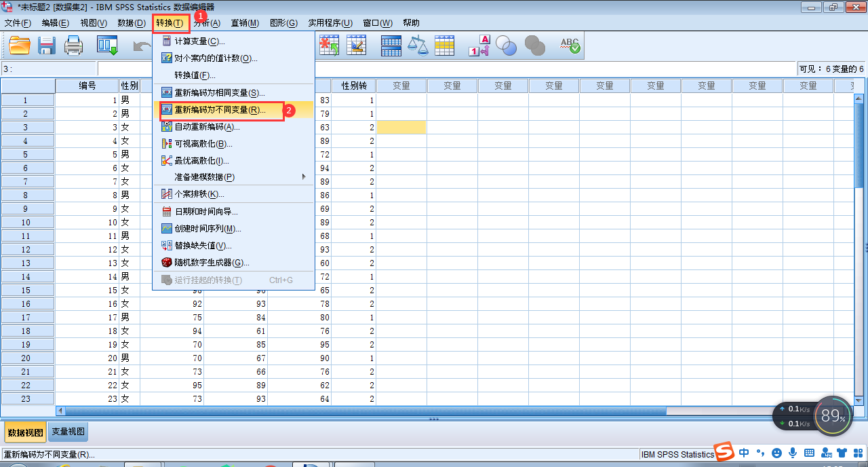Image resolution: width=868 pixels, height=467 pixels.
Task: Click the vertical scrollbar down arrow
Action: pyautogui.click(x=859, y=400)
